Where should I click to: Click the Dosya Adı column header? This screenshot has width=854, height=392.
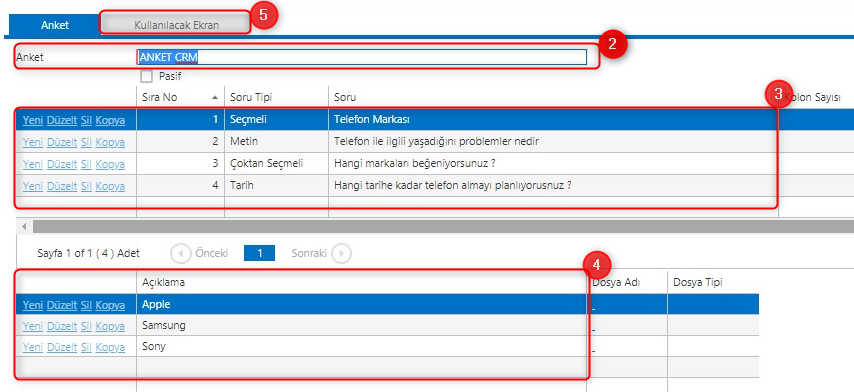pos(627,282)
